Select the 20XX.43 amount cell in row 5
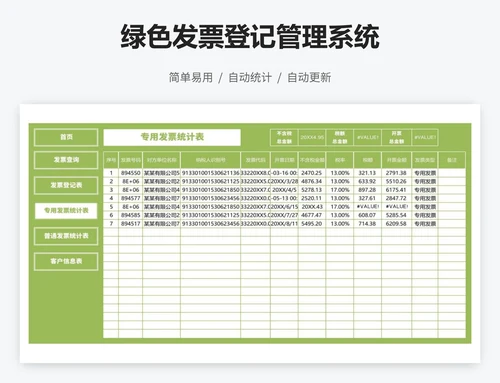 coord(312,207)
